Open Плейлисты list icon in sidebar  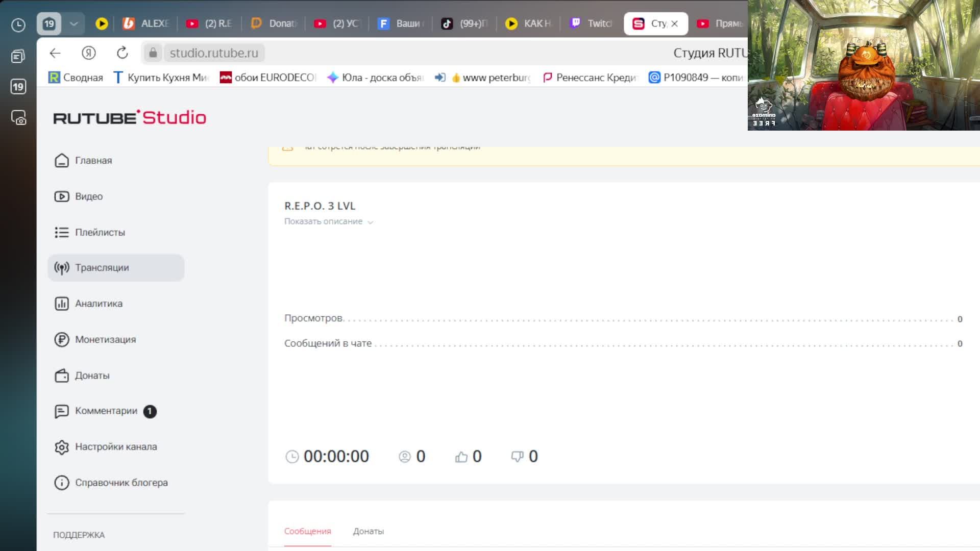tap(62, 233)
